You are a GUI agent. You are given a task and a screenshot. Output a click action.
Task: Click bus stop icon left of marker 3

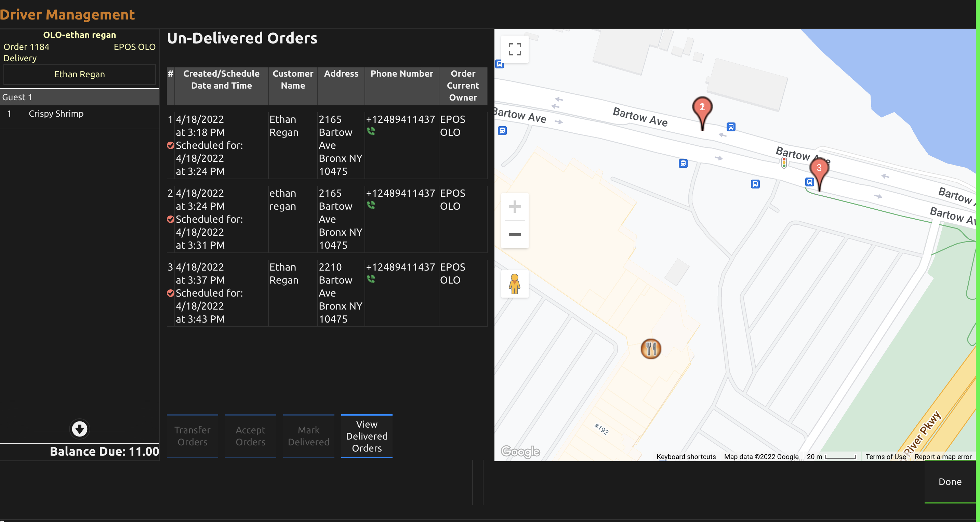pos(810,182)
